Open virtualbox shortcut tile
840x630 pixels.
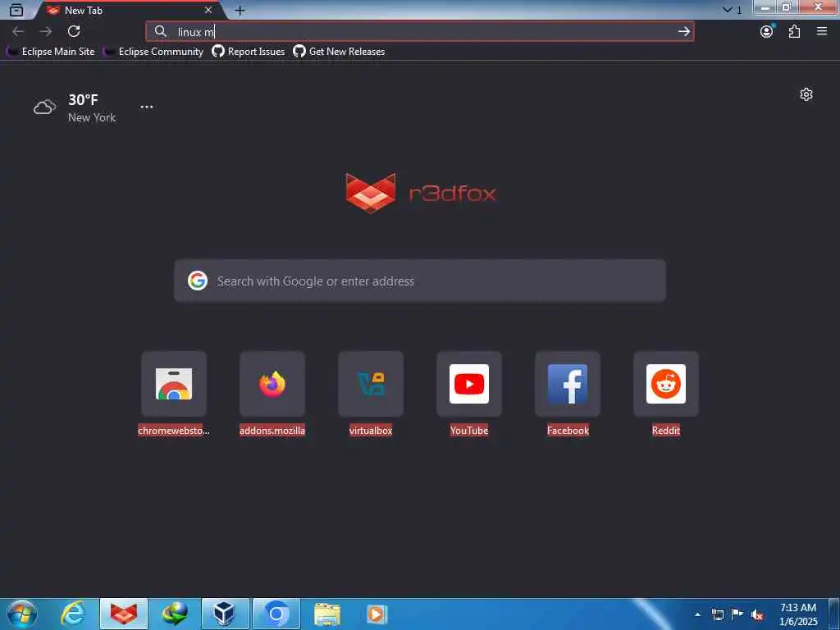371,384
